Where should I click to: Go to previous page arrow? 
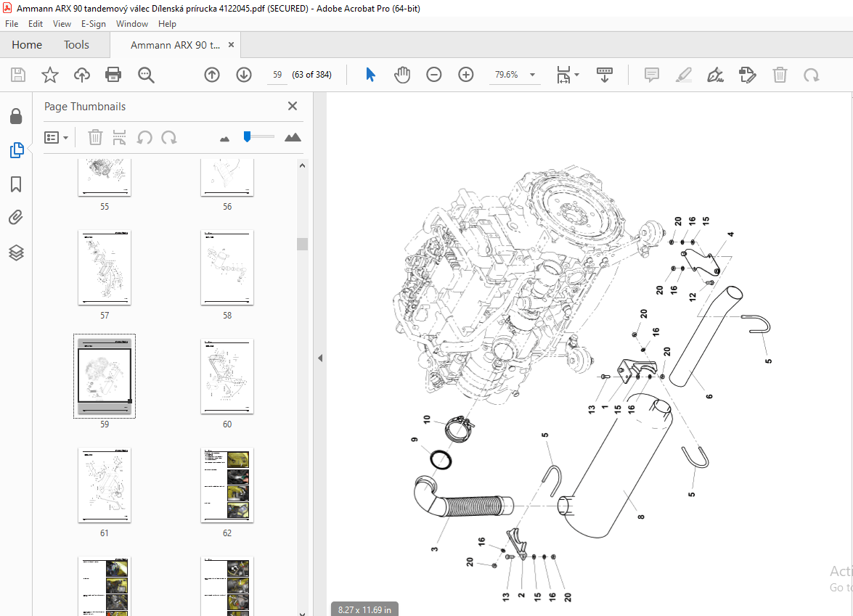(x=212, y=75)
